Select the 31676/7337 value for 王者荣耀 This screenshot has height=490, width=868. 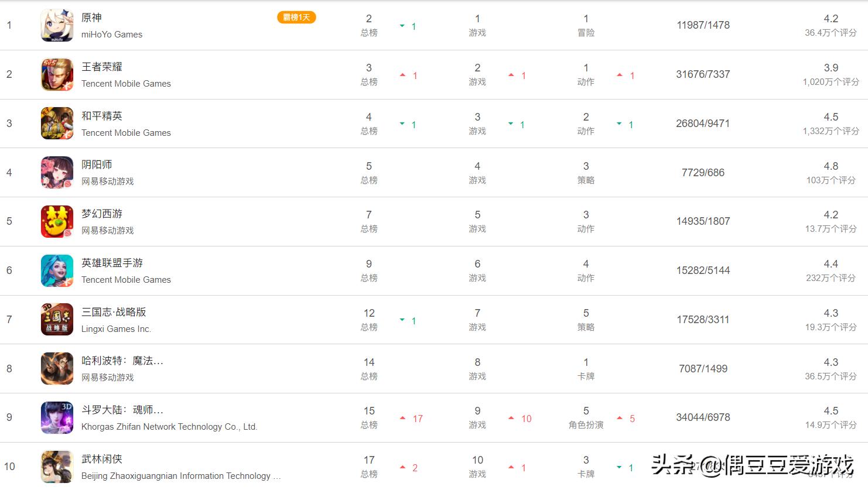click(703, 74)
